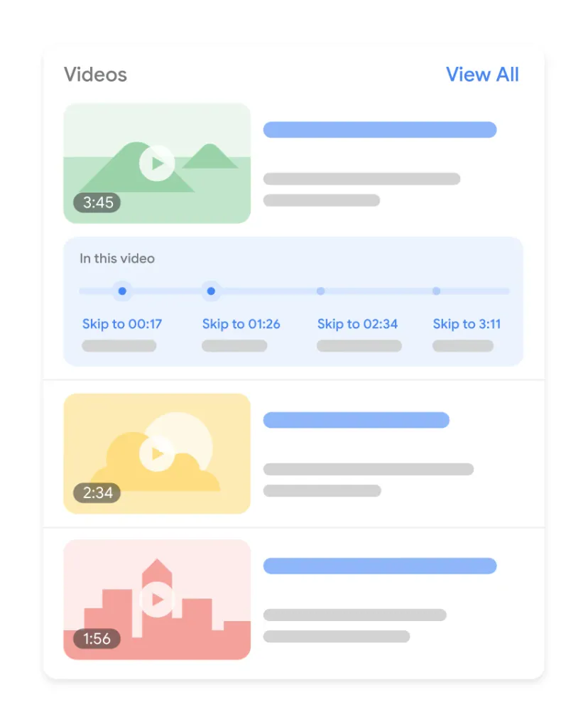Image resolution: width=588 pixels, height=722 pixels.
Task: Jump via Skip to 02:34 link
Action: (357, 324)
